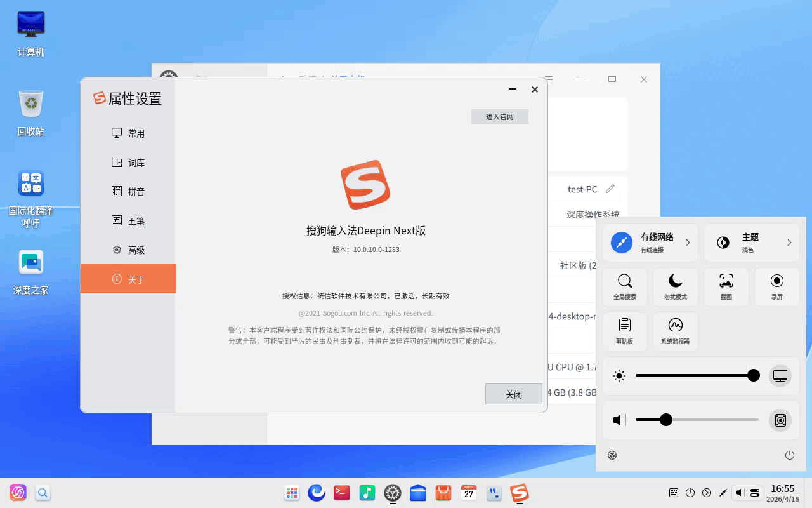Switch to 高级 advanced settings
Screen dimensions: 812x508
[x=136, y=250]
